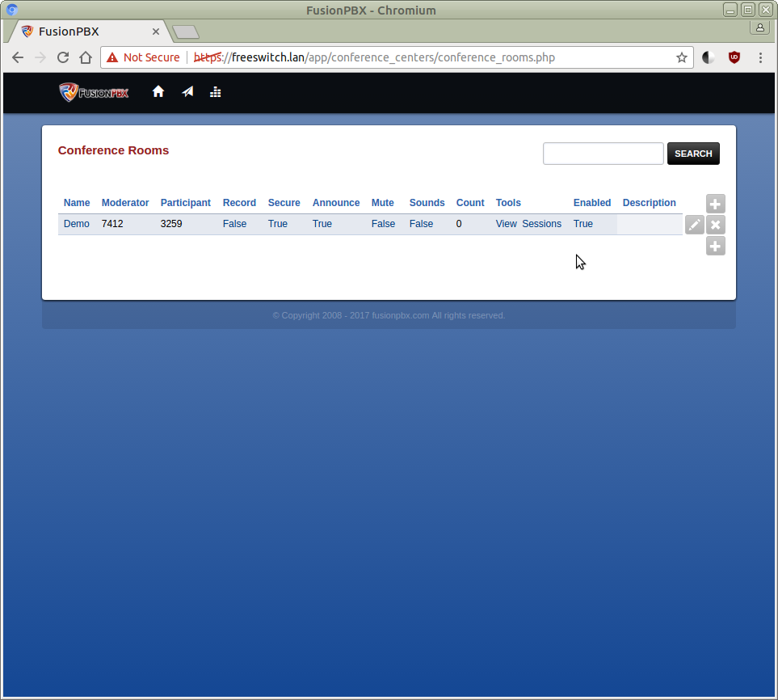Click the bottom add plus icon
The width and height of the screenshot is (778, 700).
coord(715,246)
